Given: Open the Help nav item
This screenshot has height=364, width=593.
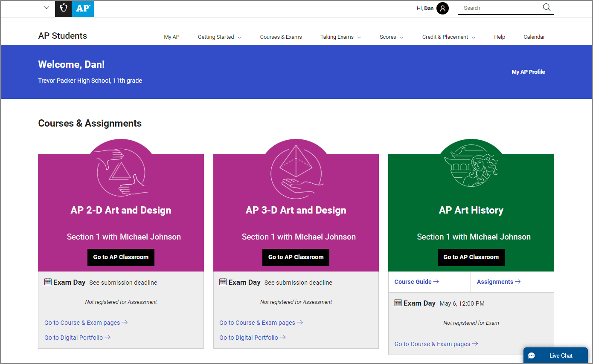Looking at the screenshot, I should pyautogui.click(x=500, y=37).
